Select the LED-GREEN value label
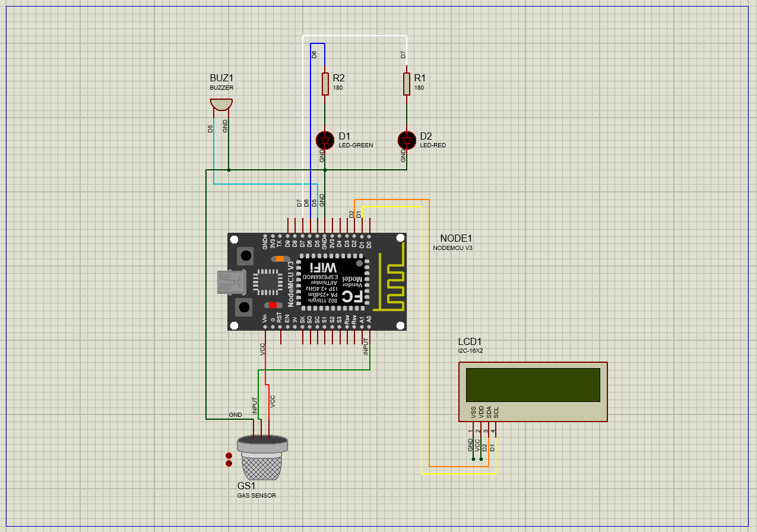Screen dimensions: 757x532 [x=356, y=145]
